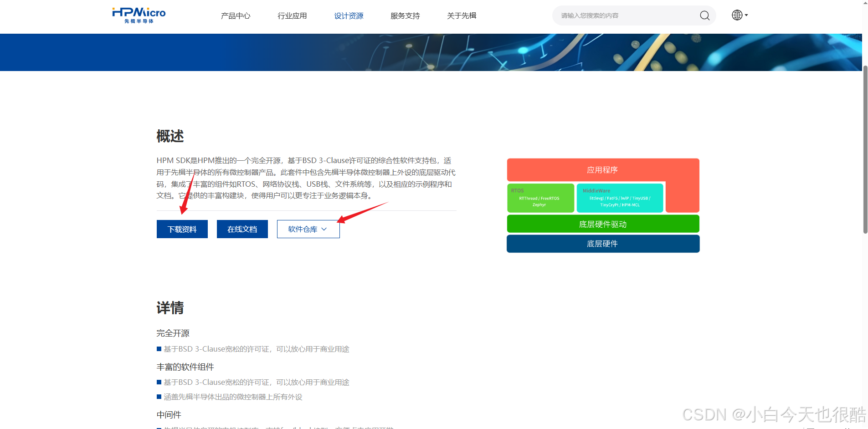This screenshot has height=429, width=868.
Task: Click the HPMicro logo
Action: coord(139,15)
